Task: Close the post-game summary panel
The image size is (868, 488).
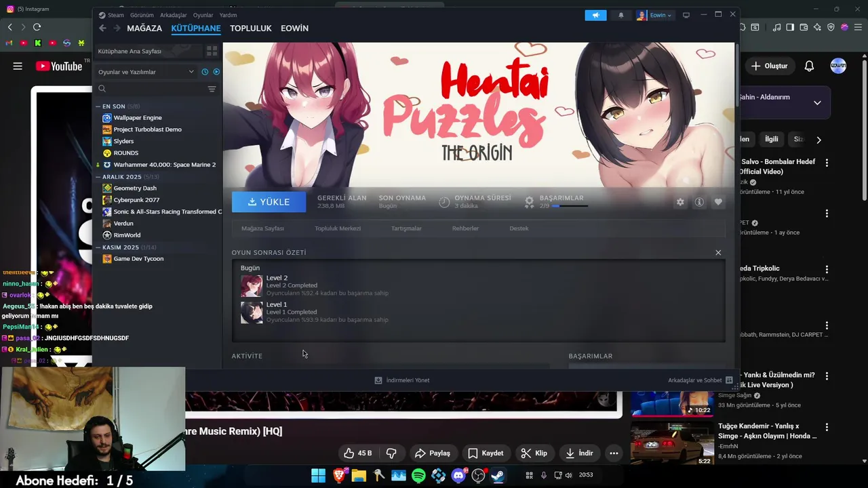Action: pos(718,252)
